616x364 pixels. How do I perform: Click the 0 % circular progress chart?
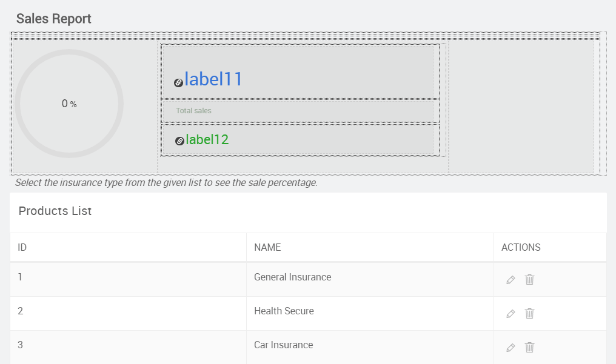click(x=69, y=104)
